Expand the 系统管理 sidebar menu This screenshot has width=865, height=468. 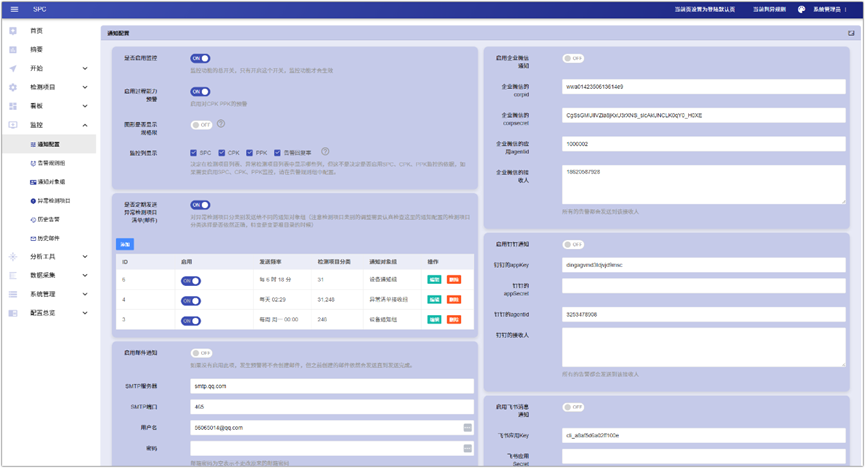point(85,294)
